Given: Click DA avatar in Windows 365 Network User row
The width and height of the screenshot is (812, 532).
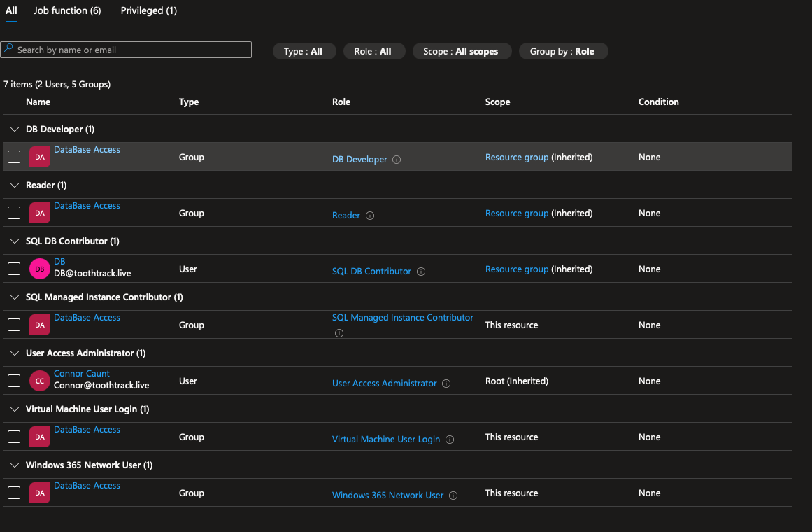Looking at the screenshot, I should [x=40, y=493].
